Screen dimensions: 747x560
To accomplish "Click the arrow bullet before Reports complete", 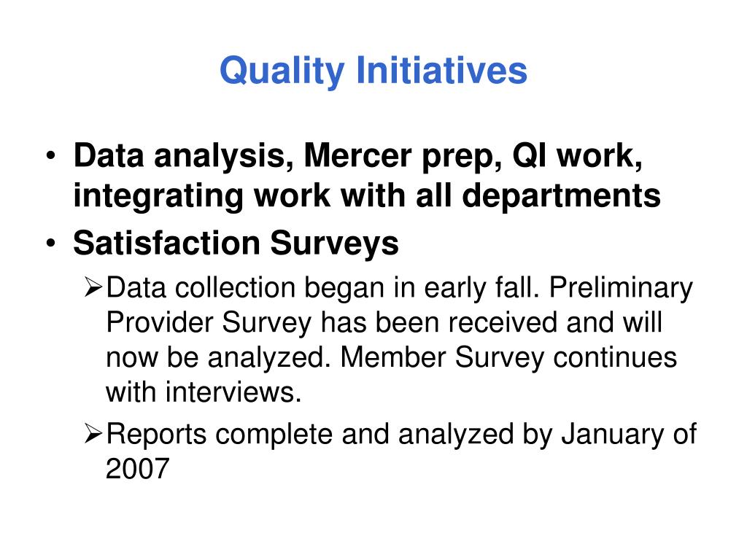I will pyautogui.click(x=93, y=434).
